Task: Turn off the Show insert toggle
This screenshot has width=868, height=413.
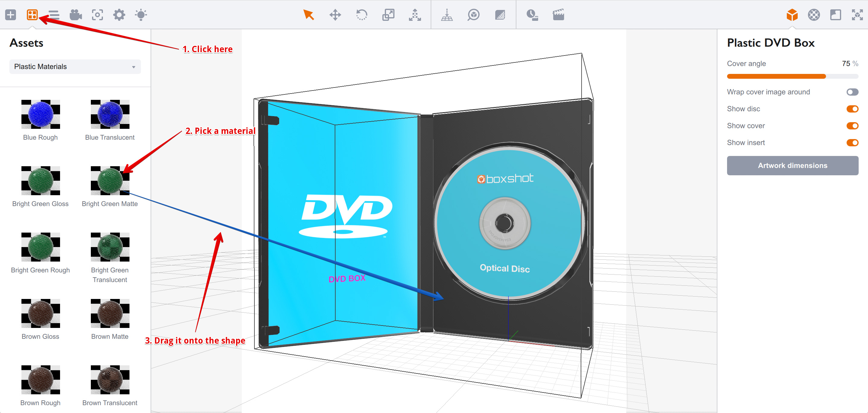Action: [852, 142]
